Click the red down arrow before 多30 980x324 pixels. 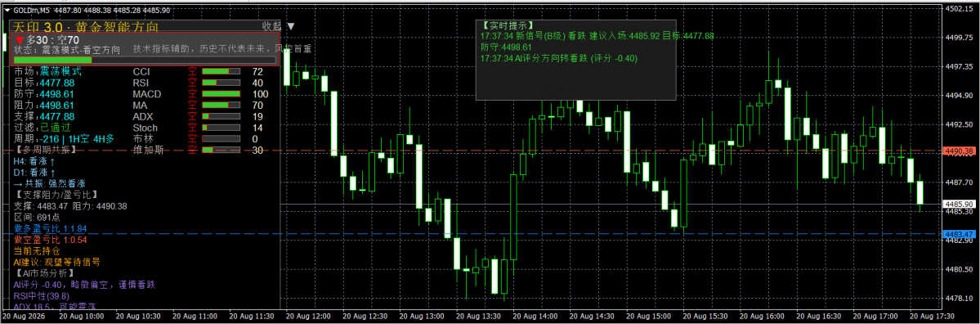[x=20, y=41]
